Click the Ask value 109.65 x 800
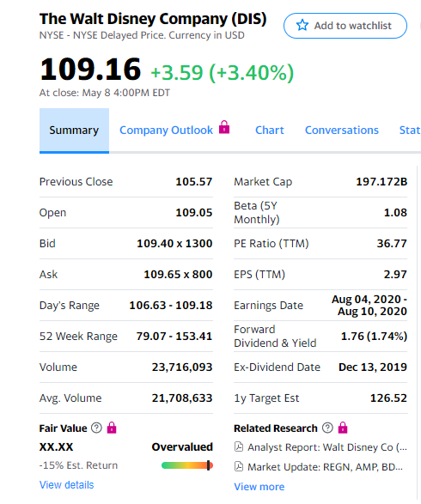421x504 pixels. coord(178,274)
